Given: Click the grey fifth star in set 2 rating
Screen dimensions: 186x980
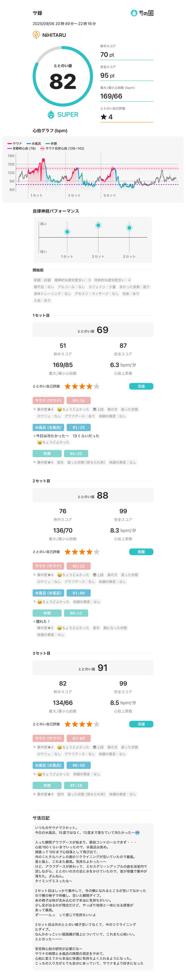Looking at the screenshot, I should (97, 552).
